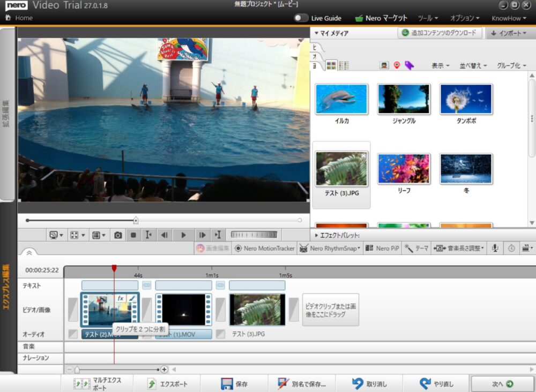Open the 並べ替え dropdown
536x392 pixels.
click(x=473, y=65)
